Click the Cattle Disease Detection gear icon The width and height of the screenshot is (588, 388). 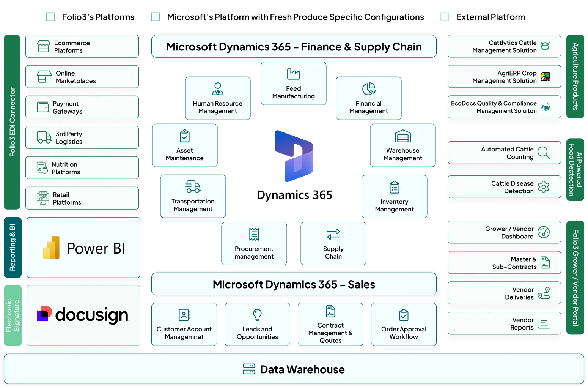[x=543, y=187]
